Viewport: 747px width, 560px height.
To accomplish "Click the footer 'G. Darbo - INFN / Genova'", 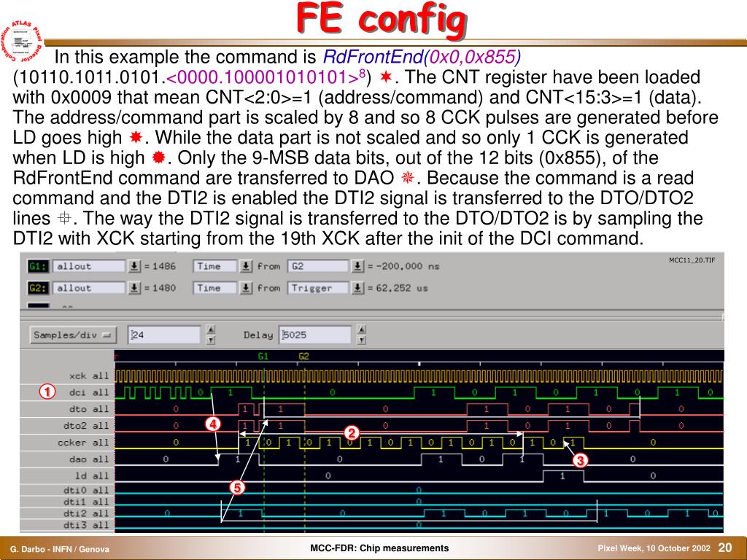I will [60, 549].
